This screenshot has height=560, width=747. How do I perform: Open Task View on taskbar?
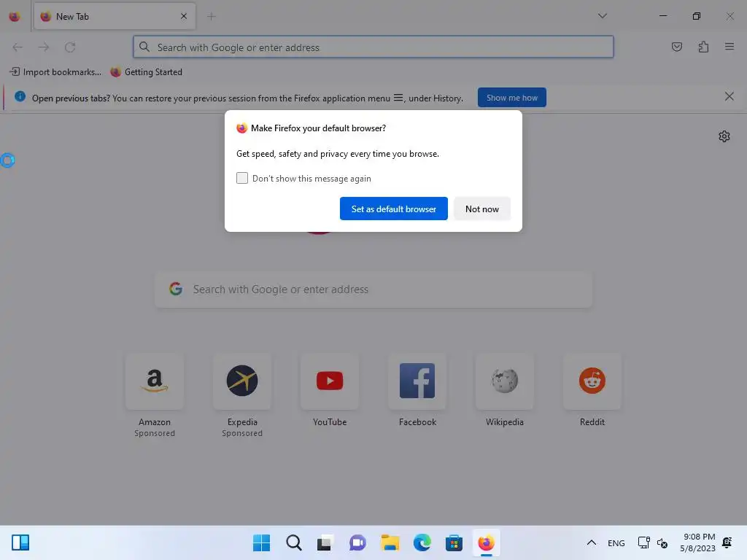pos(325,542)
